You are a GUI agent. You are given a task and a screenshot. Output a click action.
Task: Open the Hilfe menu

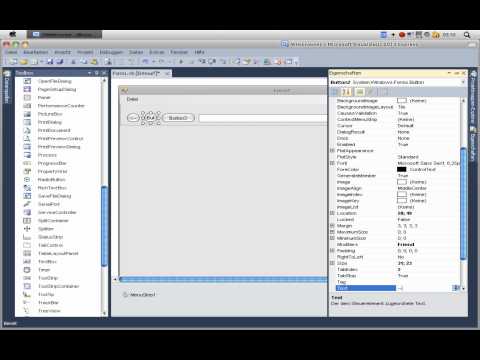[x=199, y=52]
